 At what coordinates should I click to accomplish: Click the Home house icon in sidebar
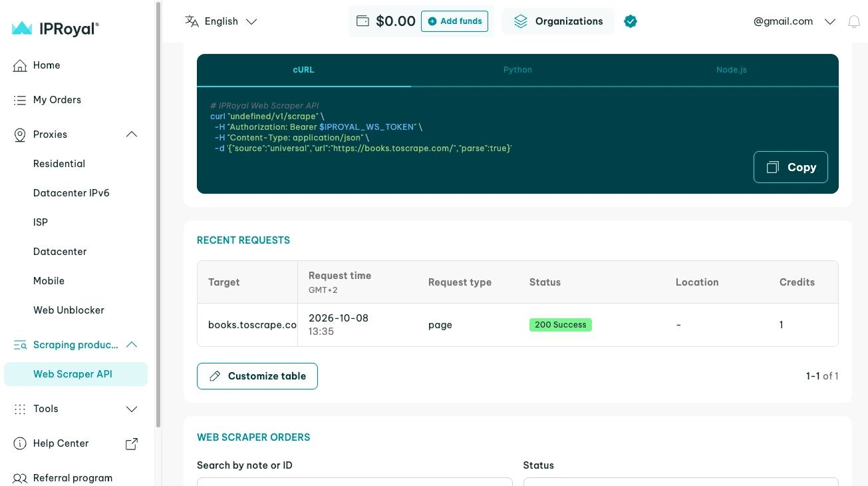[x=20, y=65]
